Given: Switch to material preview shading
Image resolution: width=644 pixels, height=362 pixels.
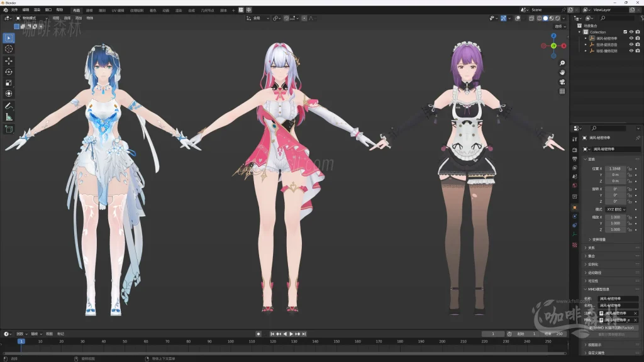Looking at the screenshot, I should click(552, 18).
